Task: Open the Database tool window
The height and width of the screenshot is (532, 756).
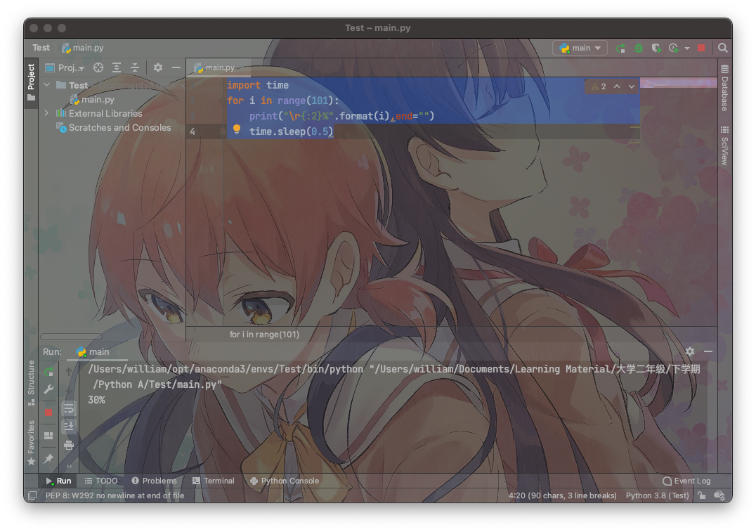Action: tap(724, 88)
